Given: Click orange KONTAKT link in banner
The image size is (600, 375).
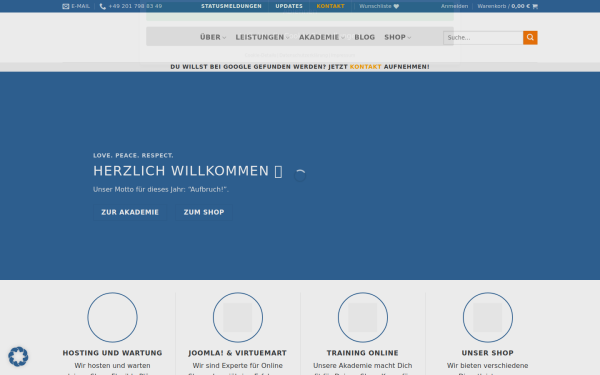Looking at the screenshot, I should (x=365, y=67).
